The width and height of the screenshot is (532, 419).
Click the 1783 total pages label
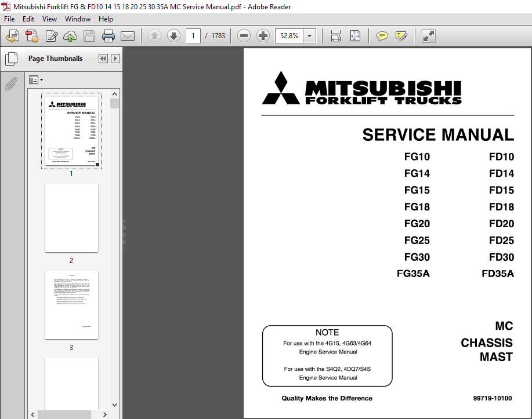click(x=218, y=36)
